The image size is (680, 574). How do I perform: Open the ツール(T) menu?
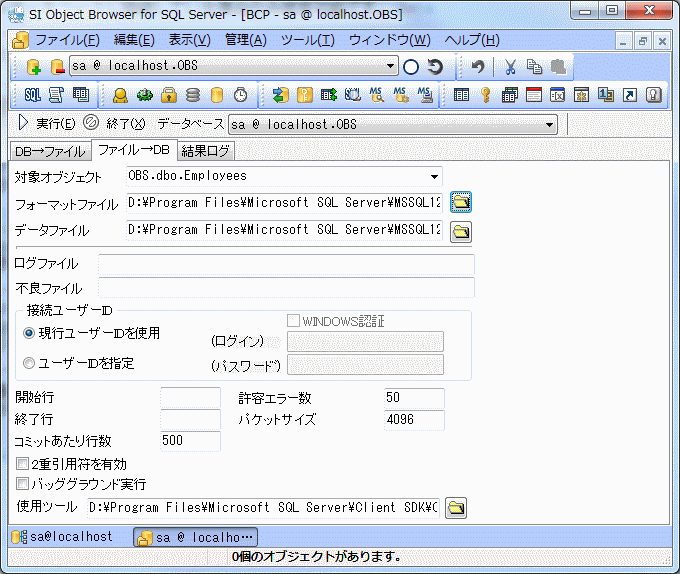pos(307,40)
